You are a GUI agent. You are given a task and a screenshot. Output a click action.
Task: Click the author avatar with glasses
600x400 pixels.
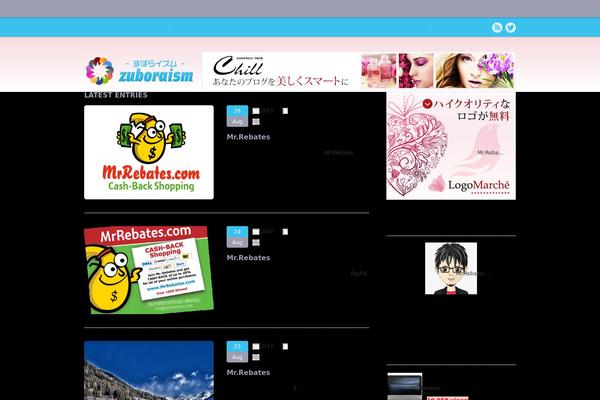[451, 268]
